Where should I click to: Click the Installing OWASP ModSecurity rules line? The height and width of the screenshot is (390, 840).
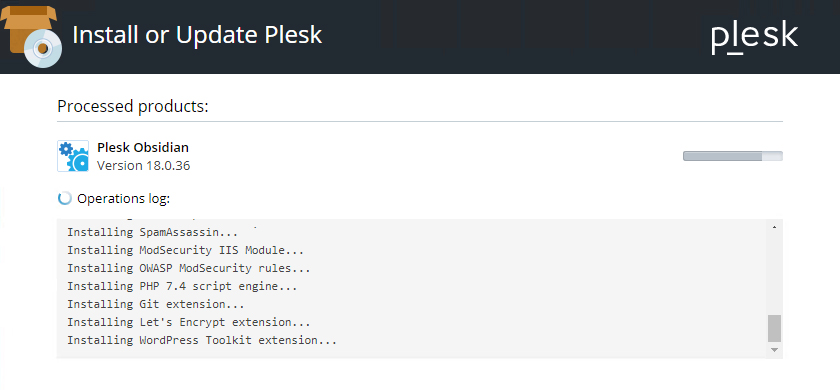[x=189, y=268]
